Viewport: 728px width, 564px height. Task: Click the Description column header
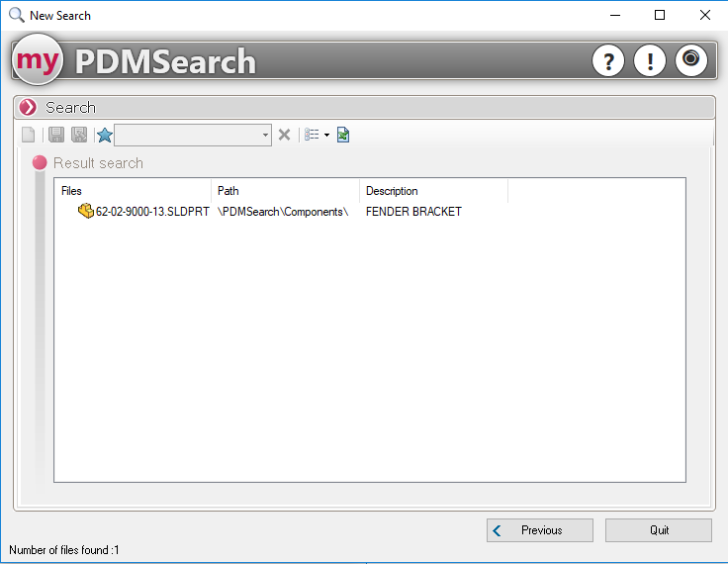pos(433,191)
